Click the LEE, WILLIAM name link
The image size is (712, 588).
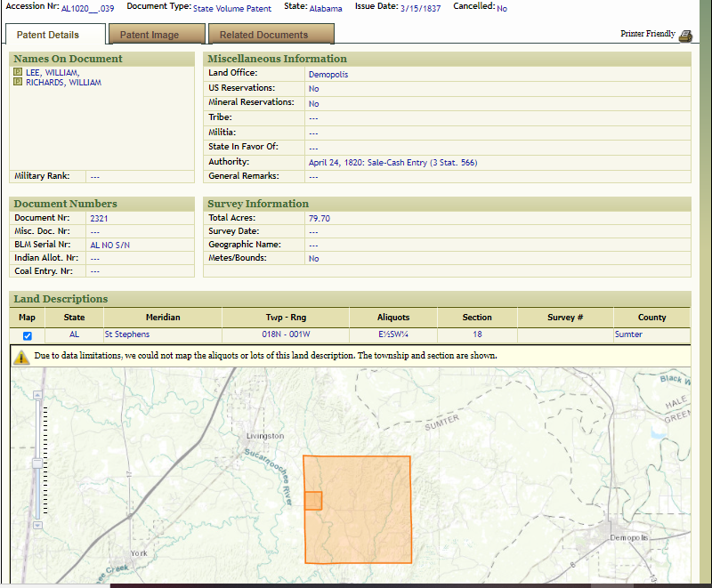tap(53, 72)
